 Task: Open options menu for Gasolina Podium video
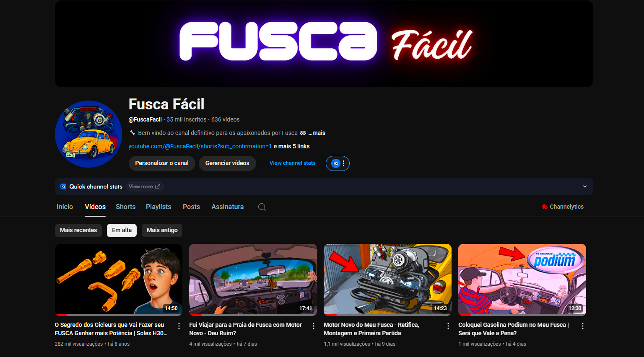click(583, 326)
